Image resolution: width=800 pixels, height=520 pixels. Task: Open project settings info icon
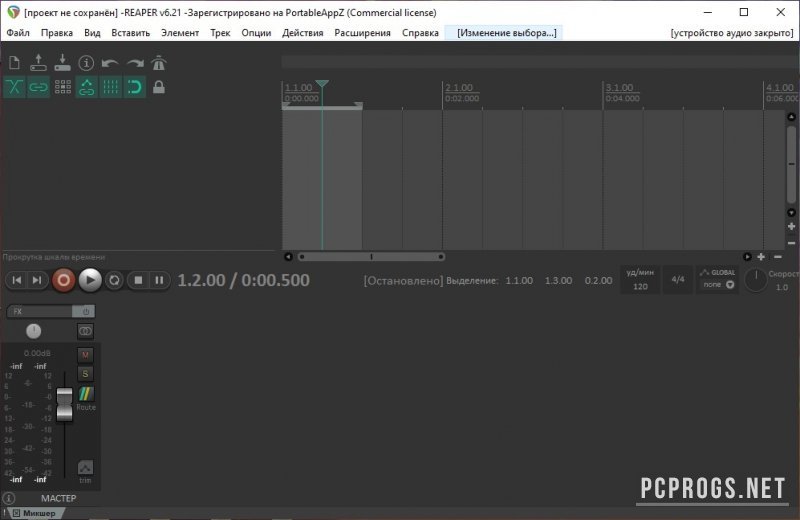click(x=86, y=64)
